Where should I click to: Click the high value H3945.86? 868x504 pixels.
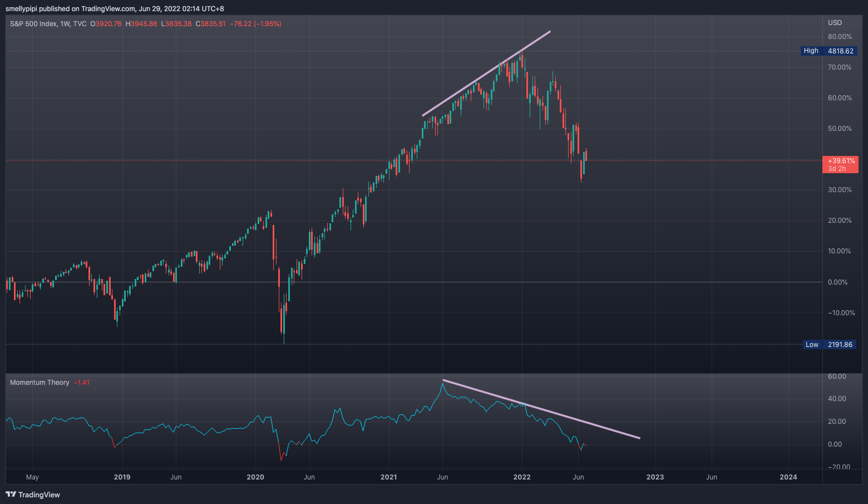point(141,24)
